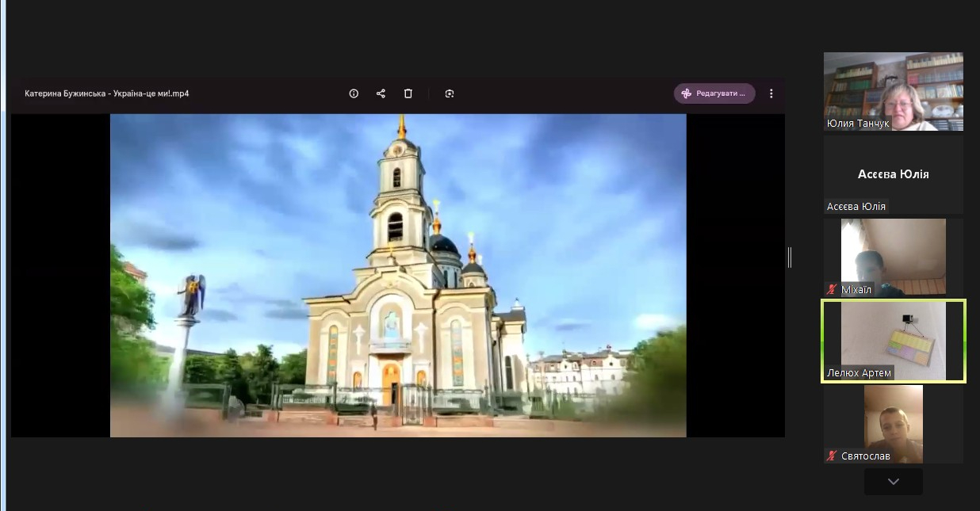Open the three-dot more options menu

tap(771, 93)
